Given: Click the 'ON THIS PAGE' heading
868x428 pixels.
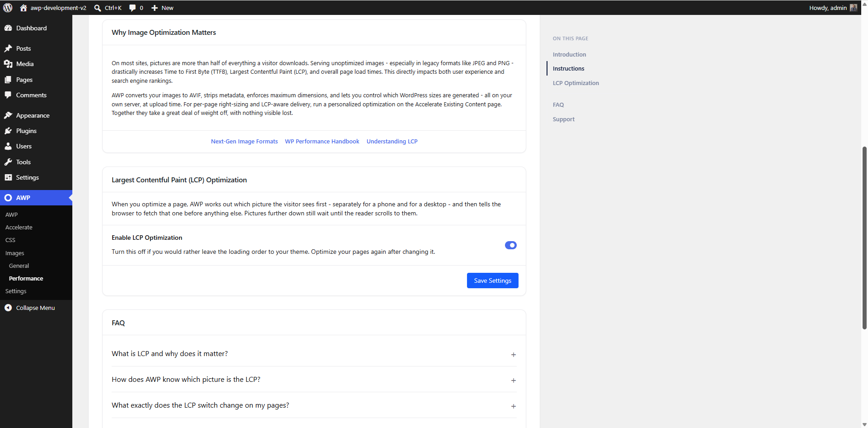Looking at the screenshot, I should [x=571, y=38].
